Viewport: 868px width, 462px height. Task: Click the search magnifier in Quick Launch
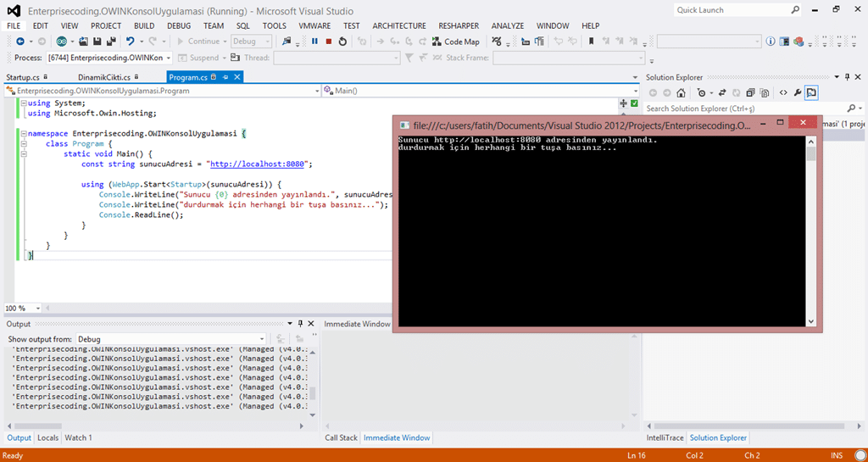tap(795, 10)
